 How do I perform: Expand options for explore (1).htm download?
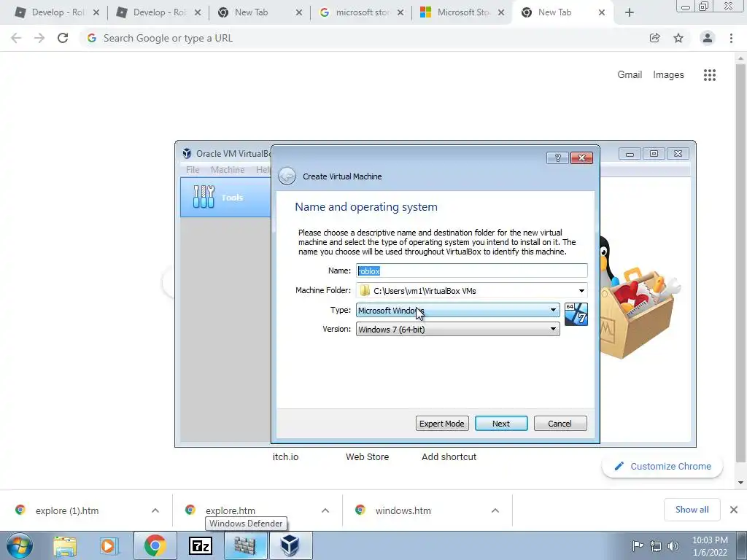tap(155, 510)
